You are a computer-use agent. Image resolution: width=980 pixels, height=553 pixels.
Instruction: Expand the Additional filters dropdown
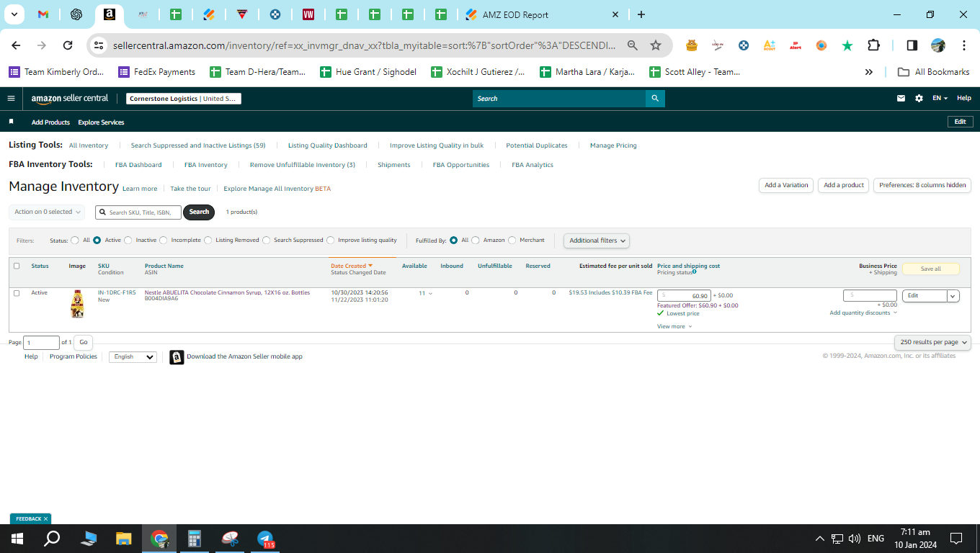[597, 240]
